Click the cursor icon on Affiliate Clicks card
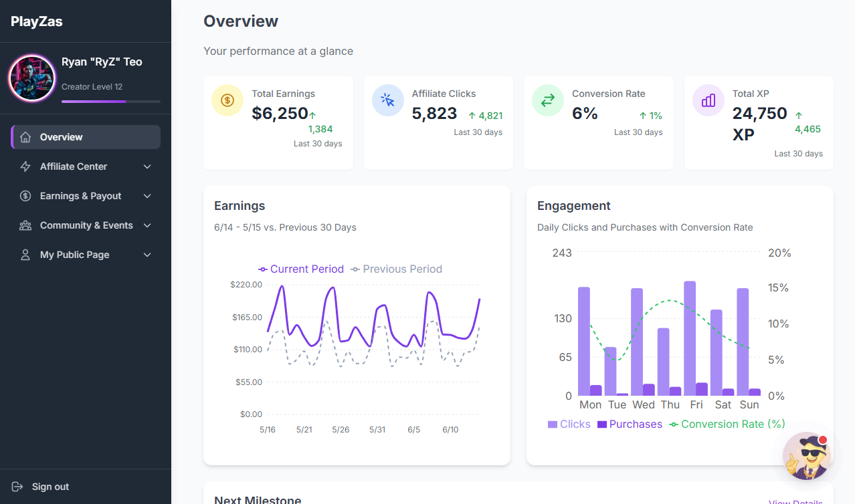 387,100
